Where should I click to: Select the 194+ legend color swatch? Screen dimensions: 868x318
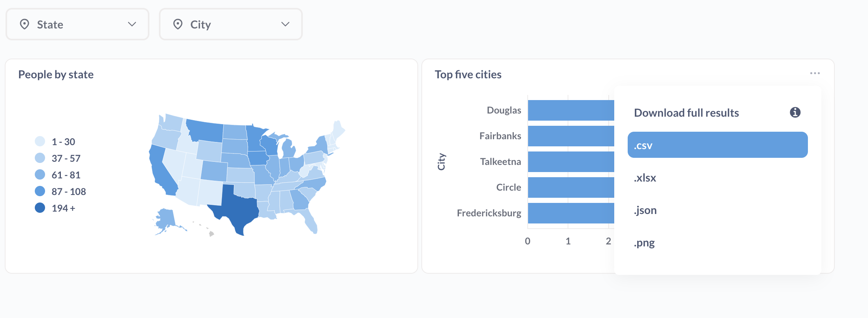coord(39,207)
